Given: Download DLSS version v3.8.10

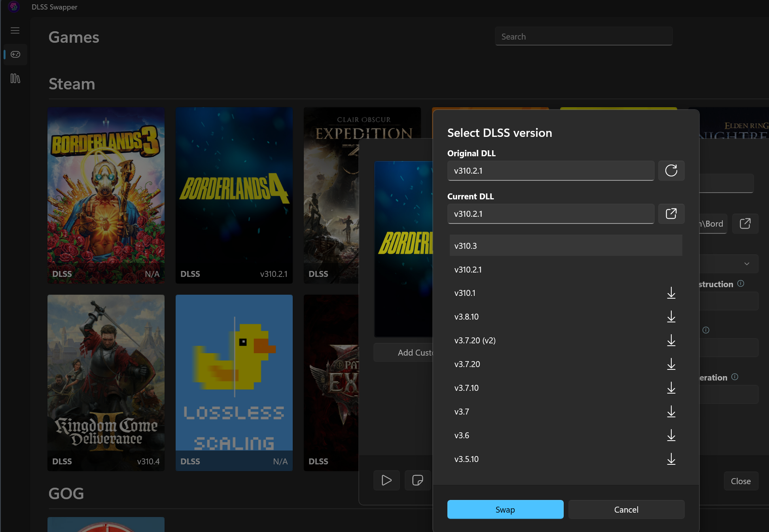Looking at the screenshot, I should pos(671,317).
